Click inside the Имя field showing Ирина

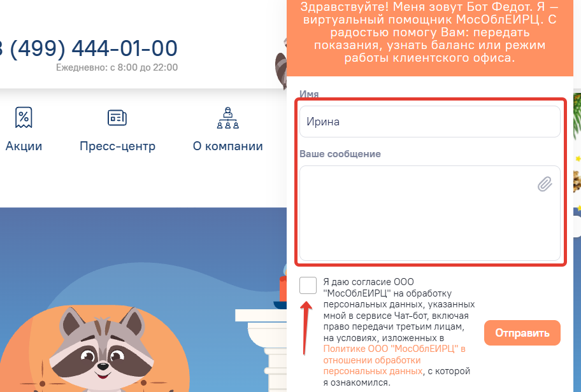click(430, 121)
